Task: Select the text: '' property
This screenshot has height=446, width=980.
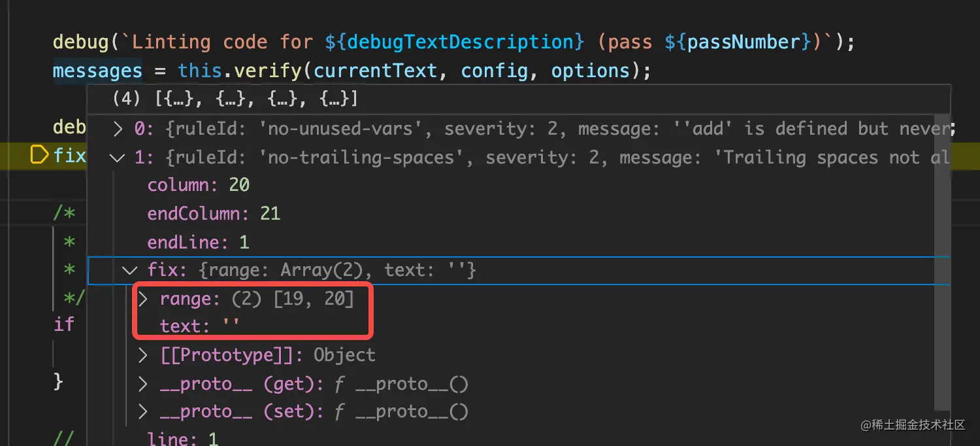Action: coord(200,326)
